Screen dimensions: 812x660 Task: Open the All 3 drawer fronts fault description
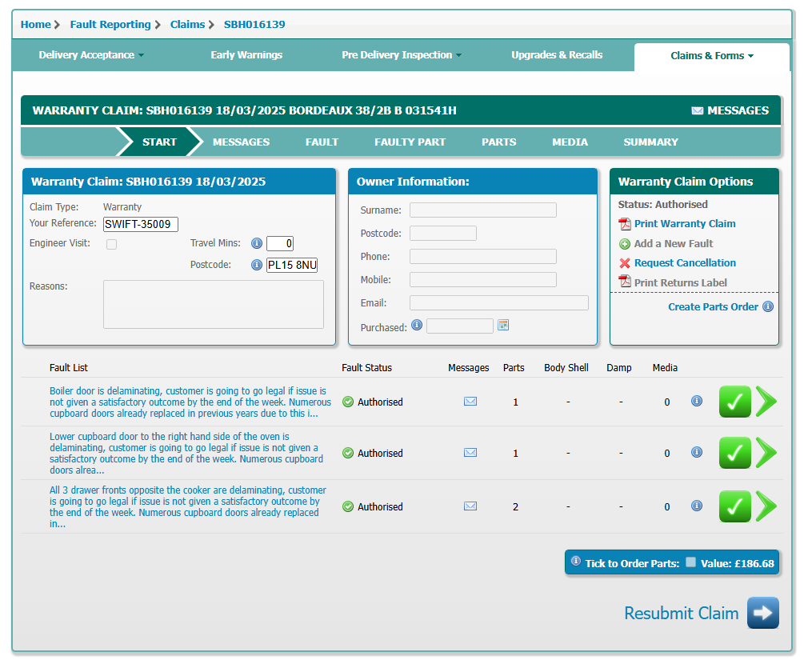pos(187,506)
